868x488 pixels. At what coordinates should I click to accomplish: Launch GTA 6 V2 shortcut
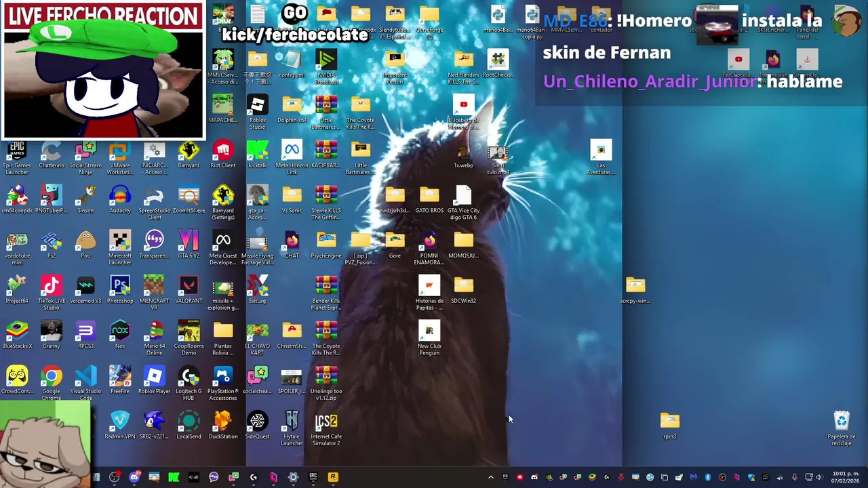(x=189, y=245)
